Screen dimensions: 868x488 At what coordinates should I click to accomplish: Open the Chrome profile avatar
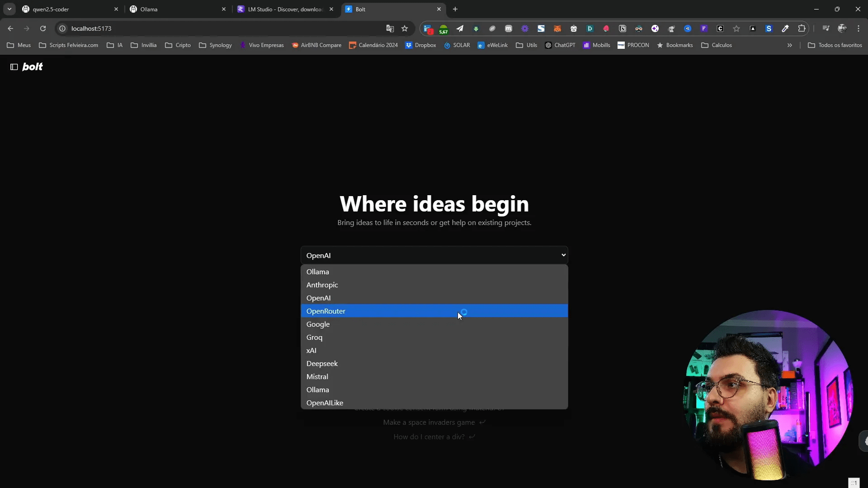pyautogui.click(x=842, y=28)
